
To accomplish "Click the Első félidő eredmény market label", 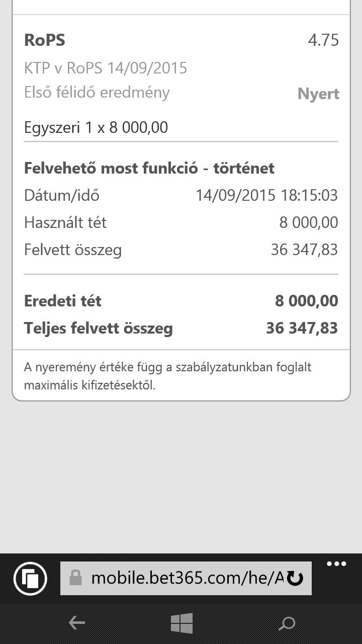I will click(x=97, y=93).
